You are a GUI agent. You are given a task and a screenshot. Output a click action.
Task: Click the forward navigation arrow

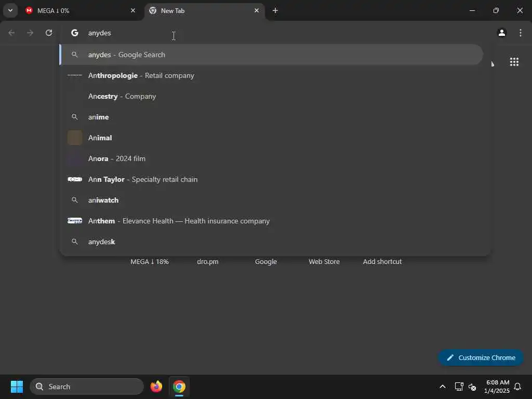click(30, 33)
